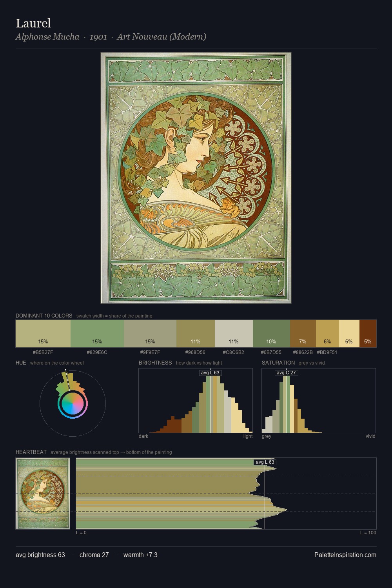Click the hex code '#BD9F51'
The width and height of the screenshot is (392, 588).
[327, 352]
